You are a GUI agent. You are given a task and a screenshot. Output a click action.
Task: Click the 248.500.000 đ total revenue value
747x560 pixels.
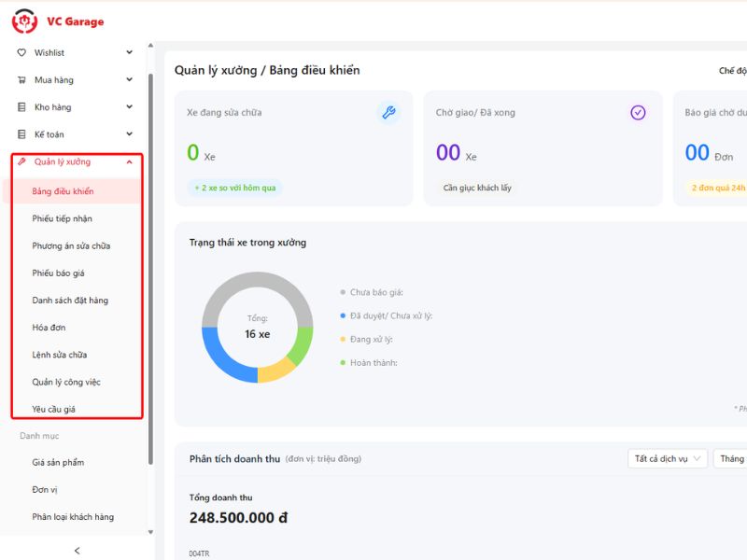[x=238, y=518]
